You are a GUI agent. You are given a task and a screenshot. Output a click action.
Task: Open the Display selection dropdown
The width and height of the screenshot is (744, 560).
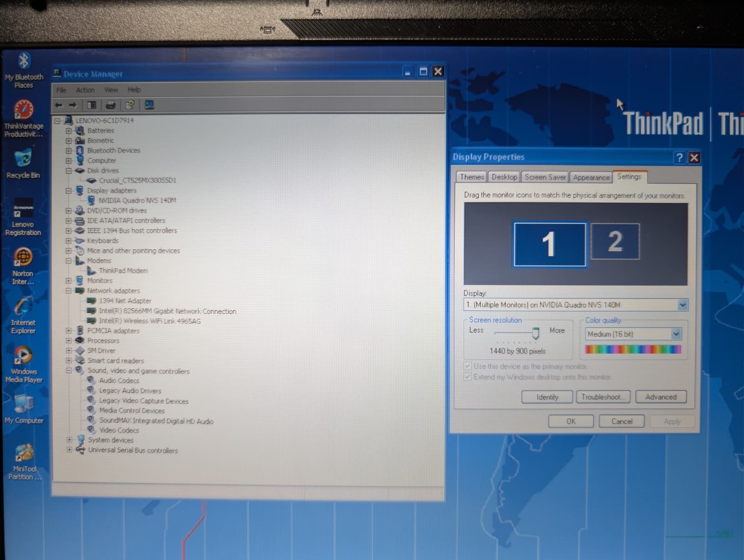(x=682, y=305)
